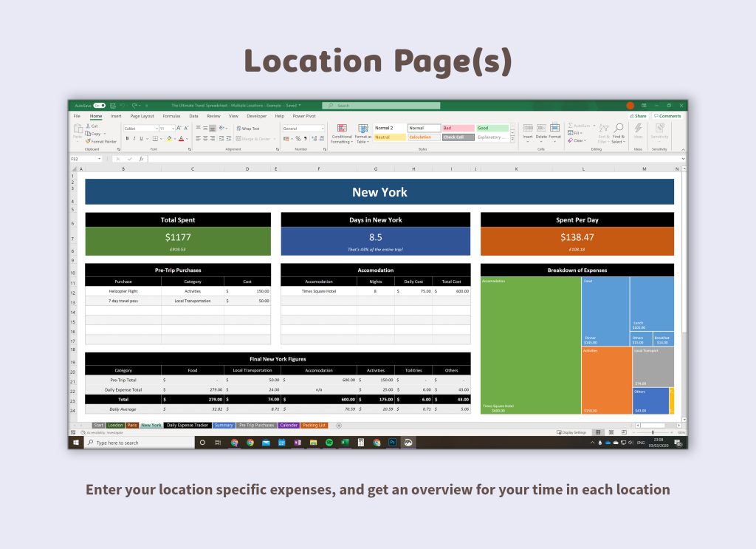
Task: Click the Percent Style icon
Action: tap(297, 138)
